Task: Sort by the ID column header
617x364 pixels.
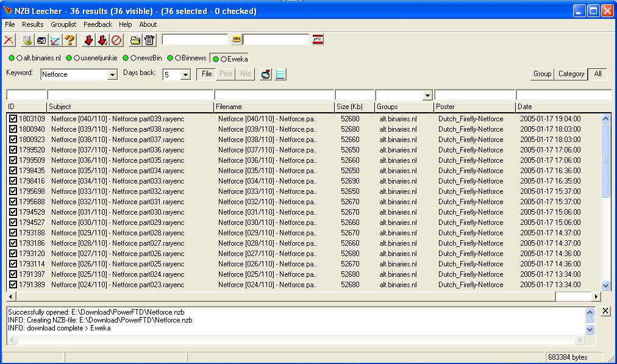Action: pos(26,107)
